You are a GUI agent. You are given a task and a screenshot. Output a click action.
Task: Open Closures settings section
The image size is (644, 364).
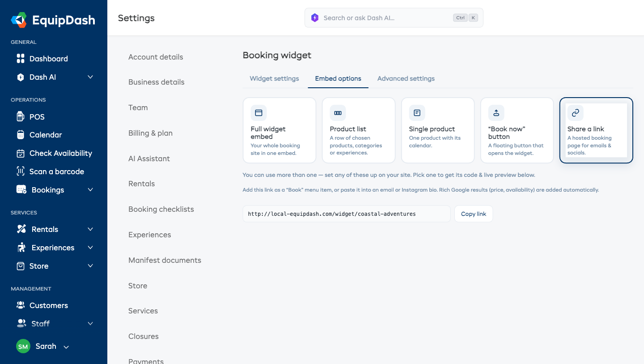click(x=144, y=336)
